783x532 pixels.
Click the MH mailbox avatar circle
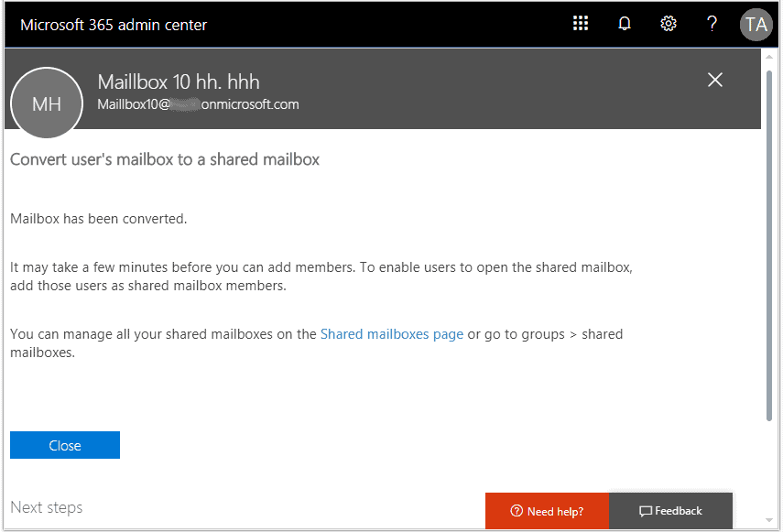[x=46, y=103]
